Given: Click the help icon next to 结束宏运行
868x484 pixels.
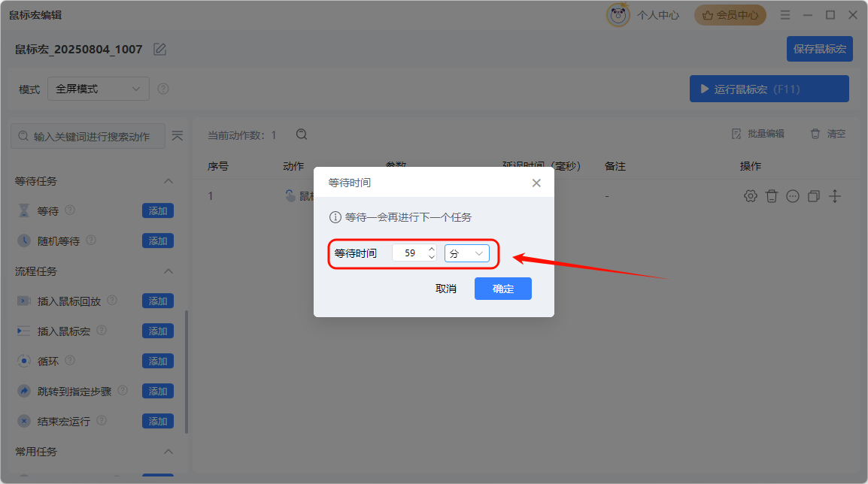Looking at the screenshot, I should coord(102,420).
